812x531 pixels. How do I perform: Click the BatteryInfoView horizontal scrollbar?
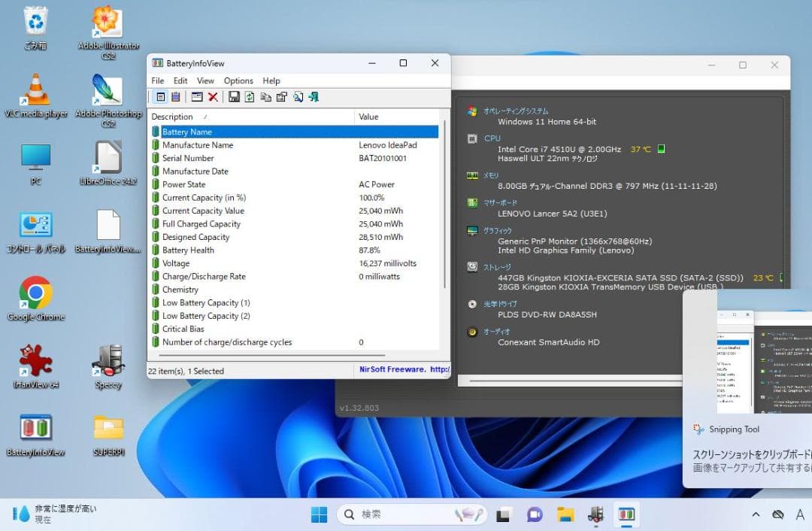pos(272,356)
